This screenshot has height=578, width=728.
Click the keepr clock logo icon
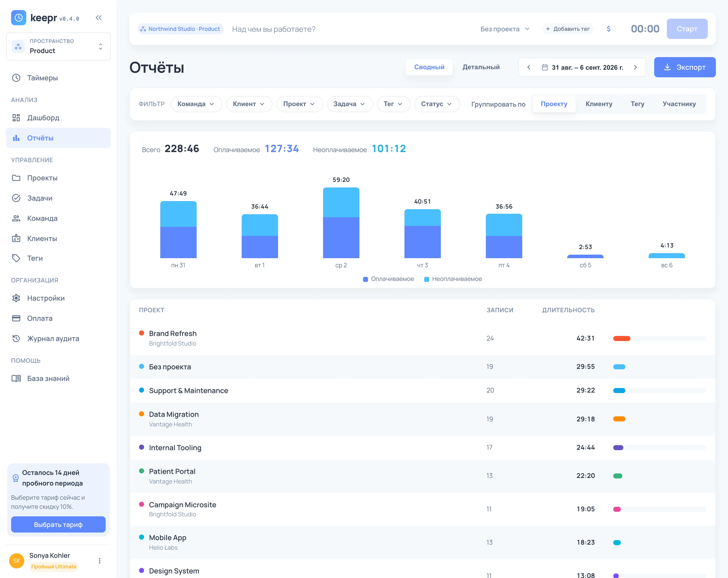pyautogui.click(x=18, y=17)
